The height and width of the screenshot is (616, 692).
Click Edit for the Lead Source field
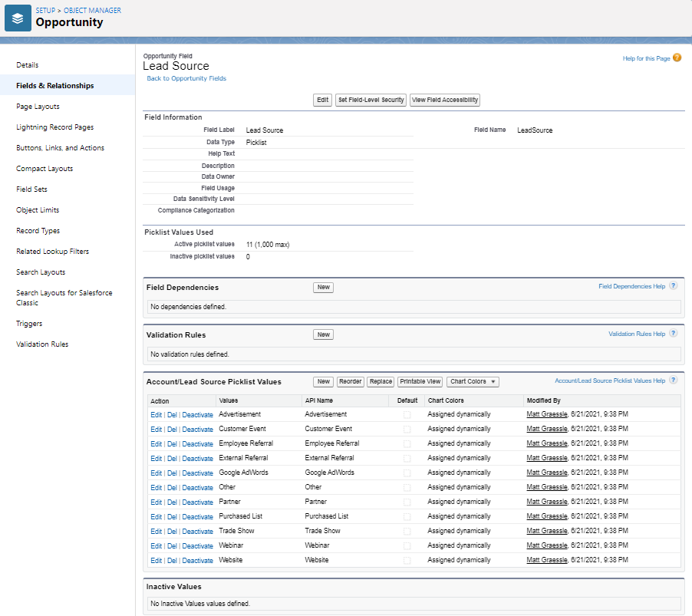[322, 100]
